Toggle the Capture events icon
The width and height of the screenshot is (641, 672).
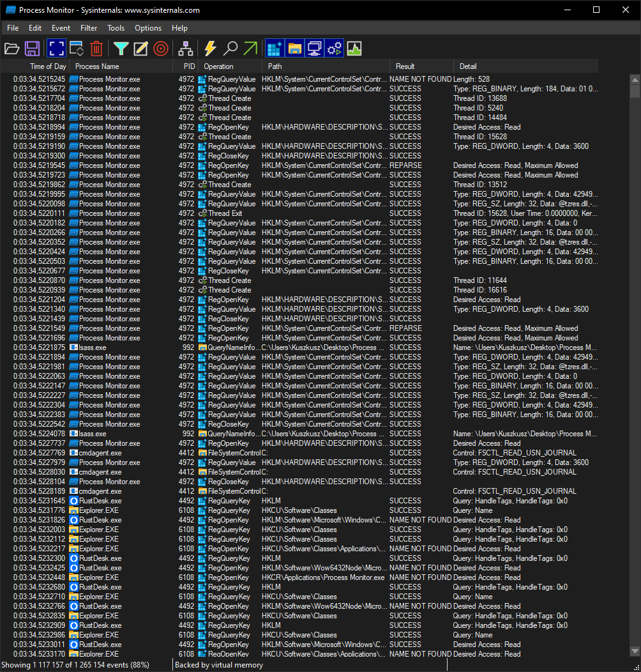tap(56, 49)
